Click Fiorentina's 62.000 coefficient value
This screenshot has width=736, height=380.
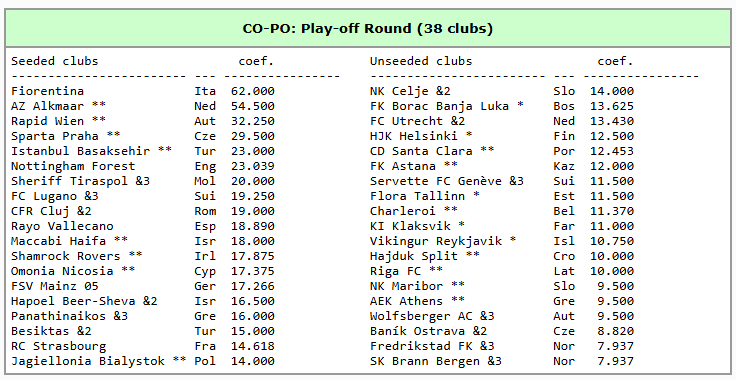[x=253, y=91]
